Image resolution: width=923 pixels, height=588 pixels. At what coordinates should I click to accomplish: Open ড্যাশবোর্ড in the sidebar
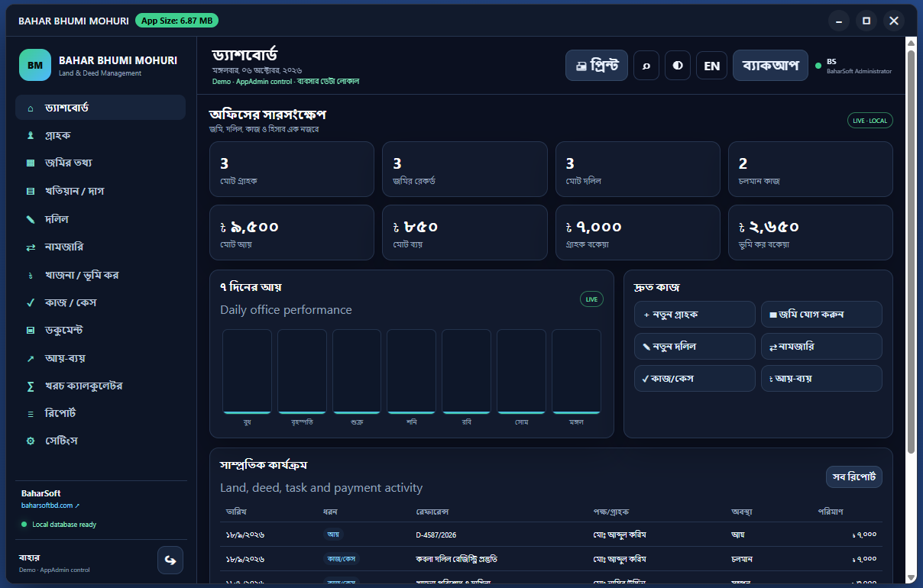(x=100, y=108)
